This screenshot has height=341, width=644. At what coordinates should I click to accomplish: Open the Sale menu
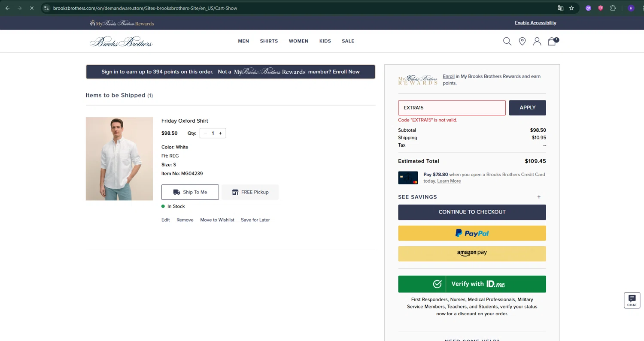click(348, 41)
